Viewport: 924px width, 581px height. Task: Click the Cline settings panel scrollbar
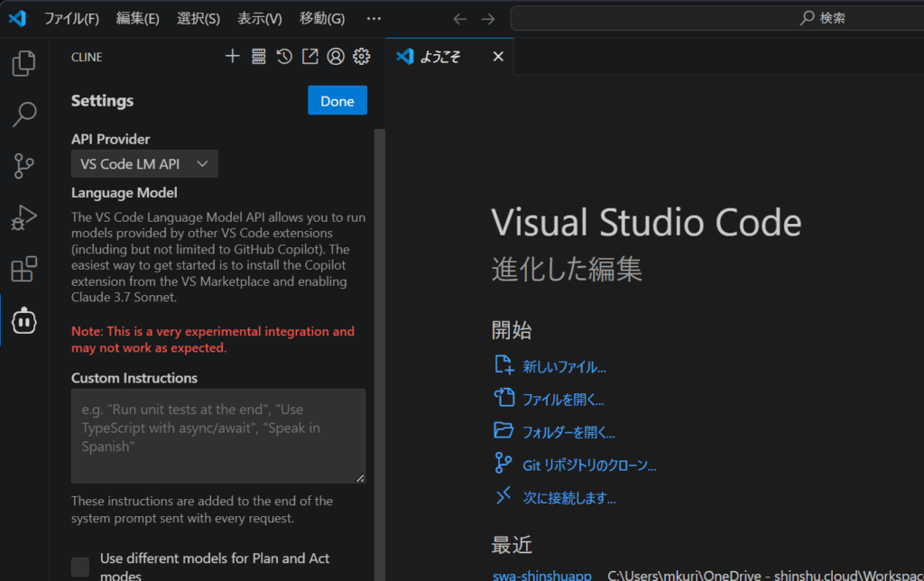(380, 354)
